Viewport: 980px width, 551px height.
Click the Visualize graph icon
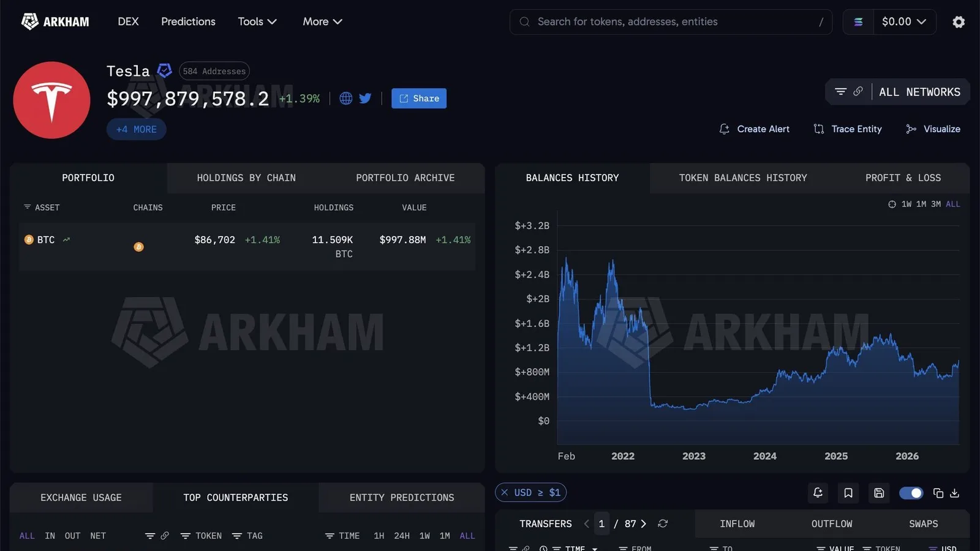pyautogui.click(x=911, y=129)
